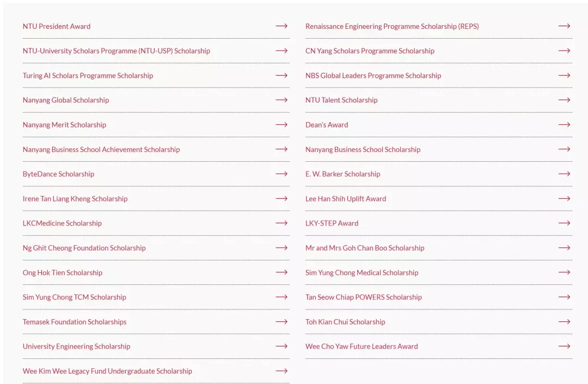Screen dimensions: 588x384
Task: Open NBS Global Leaders Programme Scholarship
Action: tap(373, 76)
